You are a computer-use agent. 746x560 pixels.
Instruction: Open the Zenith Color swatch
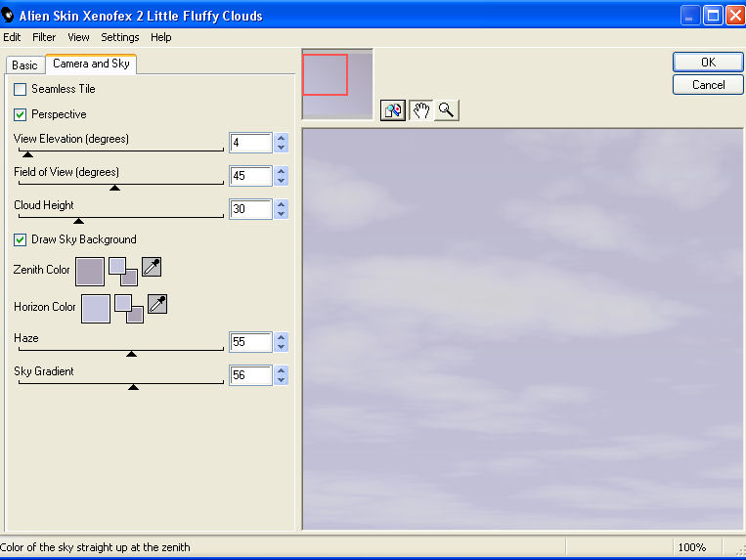pyautogui.click(x=90, y=271)
